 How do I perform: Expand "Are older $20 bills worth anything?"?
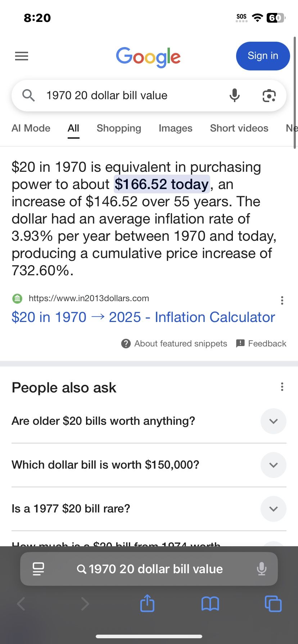(x=273, y=421)
